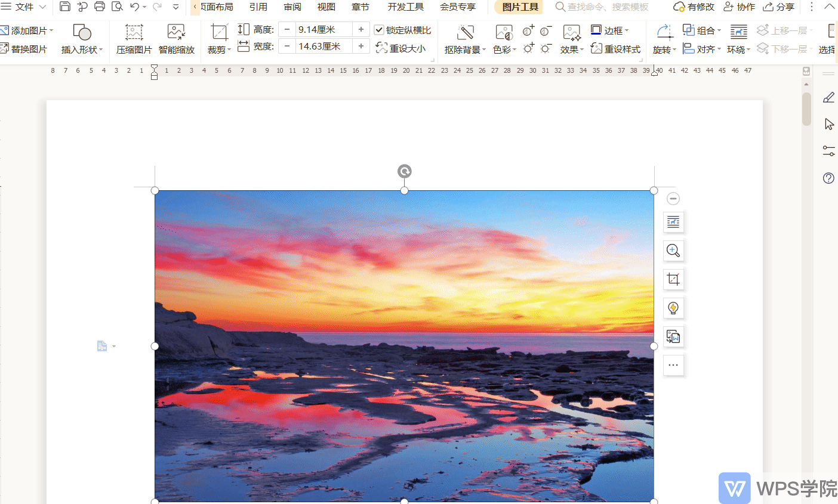Viewport: 838px width, 504px height.
Task: Expand the Add Picture (添加图片) dropdown
Action: pos(51,30)
